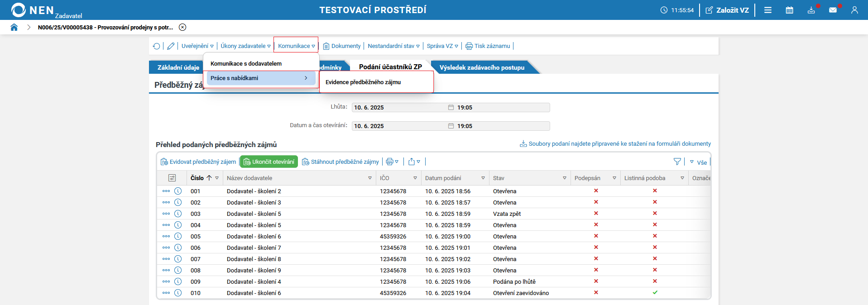Open Název dodavatele column filter arrow
Viewport: 868px width, 305px height.
click(x=370, y=178)
